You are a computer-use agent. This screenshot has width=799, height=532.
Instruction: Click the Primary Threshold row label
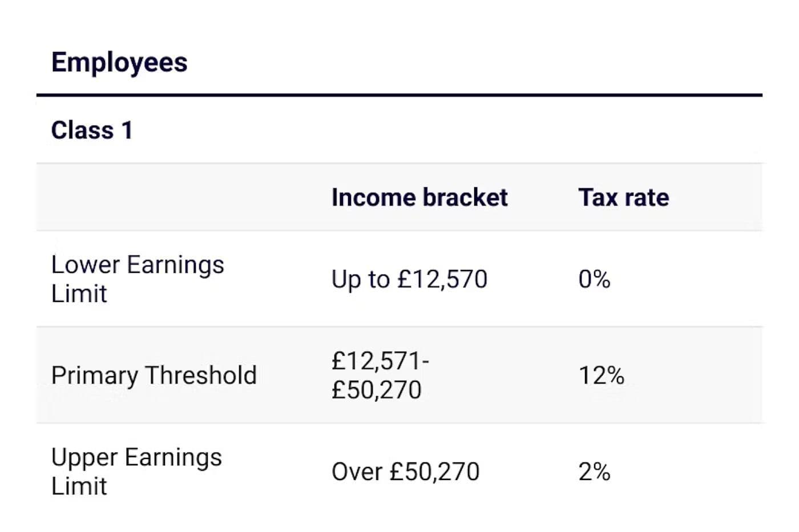click(154, 376)
